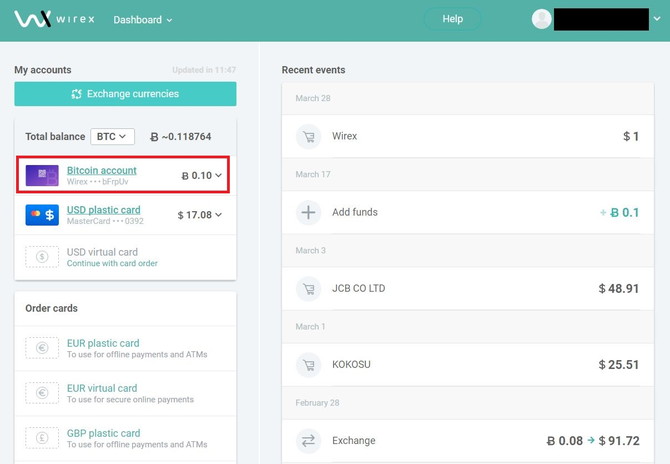
Task: Click the blue MasterCard USD card icon
Action: pos(42,214)
